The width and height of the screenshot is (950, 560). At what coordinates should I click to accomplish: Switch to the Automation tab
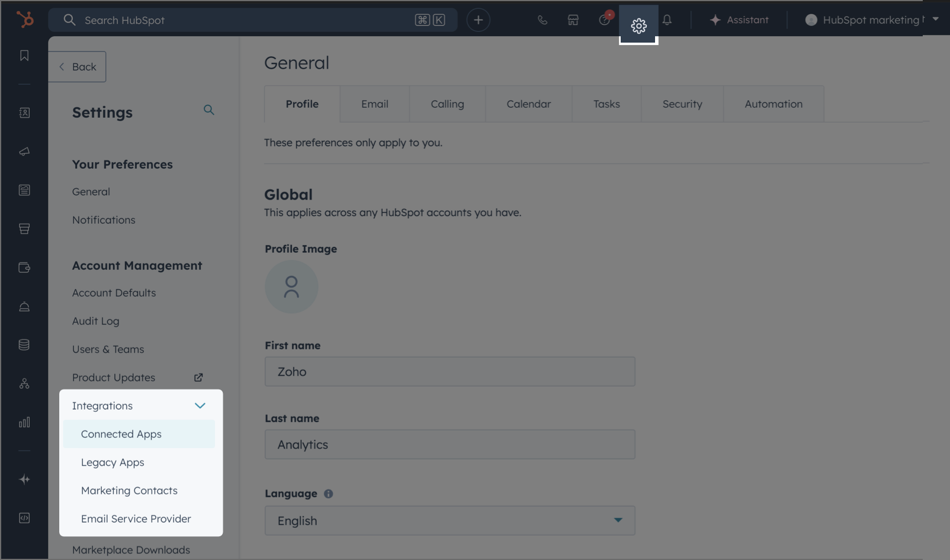[x=774, y=104]
